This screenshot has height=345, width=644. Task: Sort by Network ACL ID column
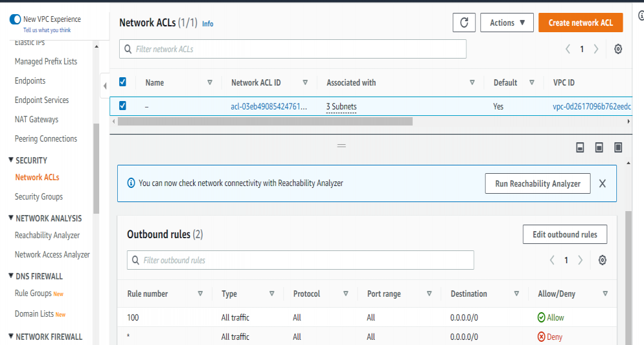[x=305, y=82]
